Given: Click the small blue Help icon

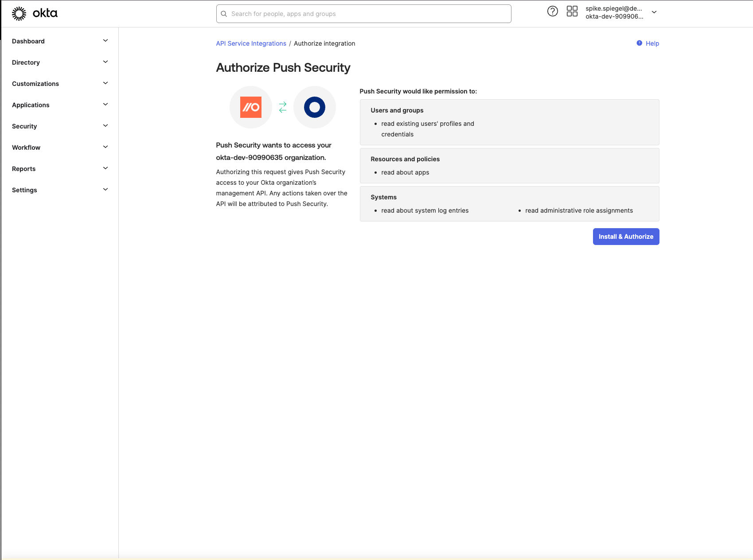Looking at the screenshot, I should click(640, 43).
